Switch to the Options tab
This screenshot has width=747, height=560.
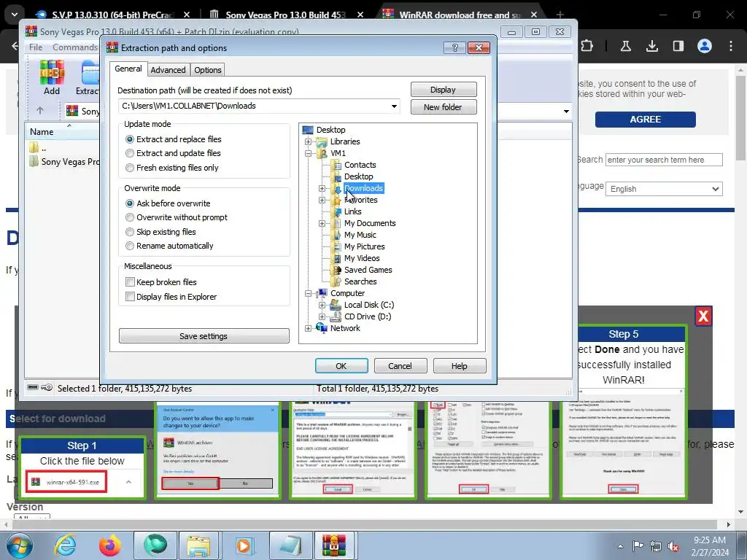[x=208, y=70]
